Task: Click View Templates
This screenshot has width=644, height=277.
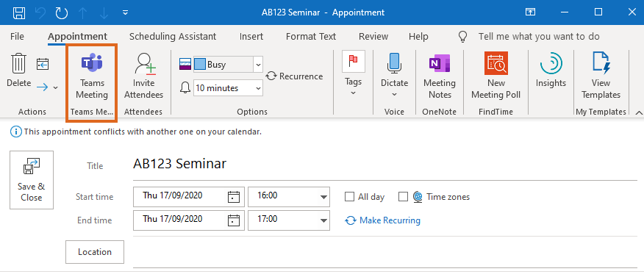Action: [x=601, y=76]
